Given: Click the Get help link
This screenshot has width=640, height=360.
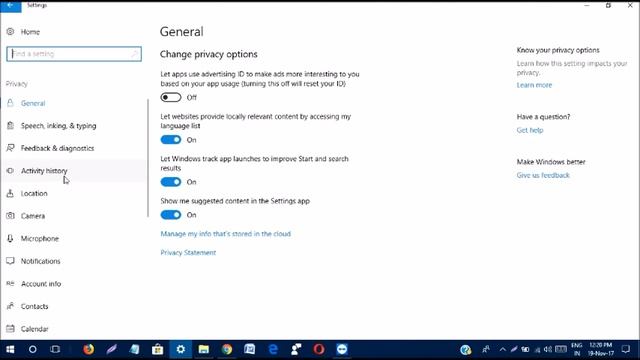Looking at the screenshot, I should [530, 130].
